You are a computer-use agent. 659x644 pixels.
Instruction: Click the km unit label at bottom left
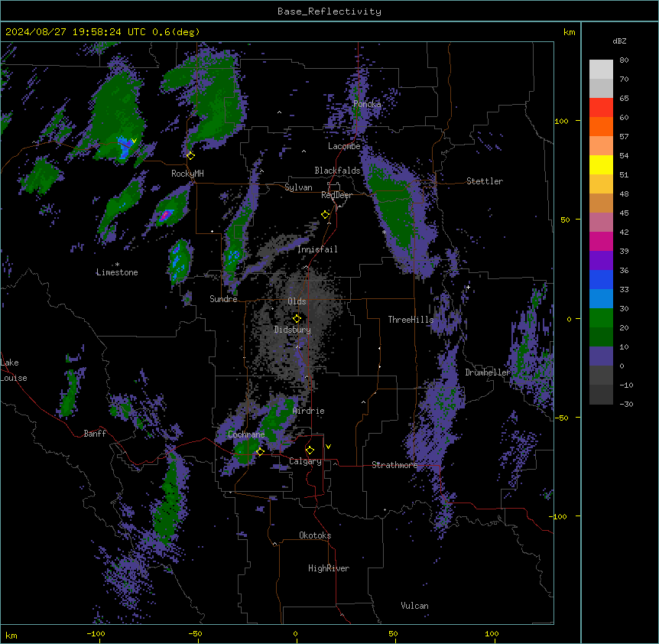coord(11,636)
